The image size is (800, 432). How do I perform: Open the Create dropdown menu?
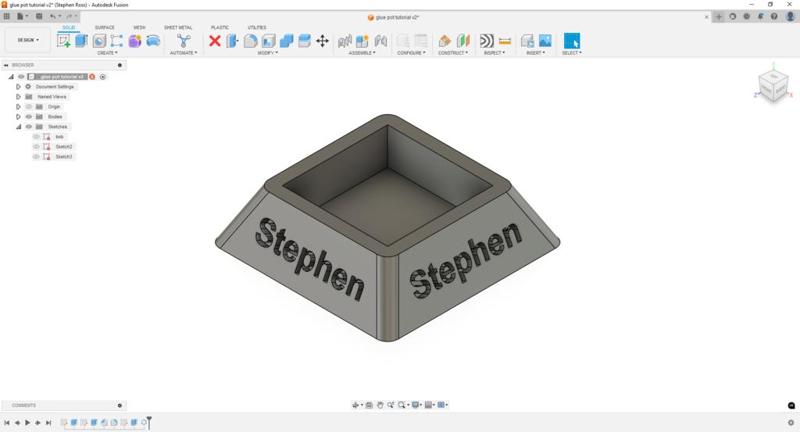(107, 53)
